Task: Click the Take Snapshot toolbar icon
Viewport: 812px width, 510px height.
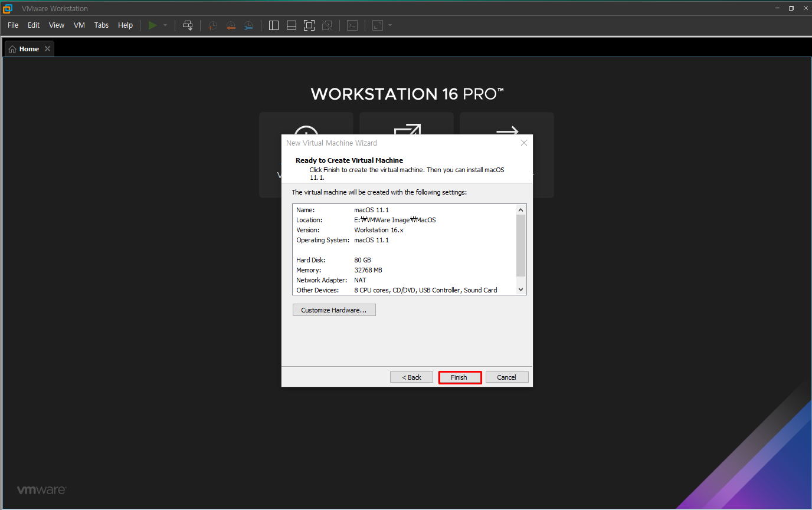Action: (x=212, y=25)
